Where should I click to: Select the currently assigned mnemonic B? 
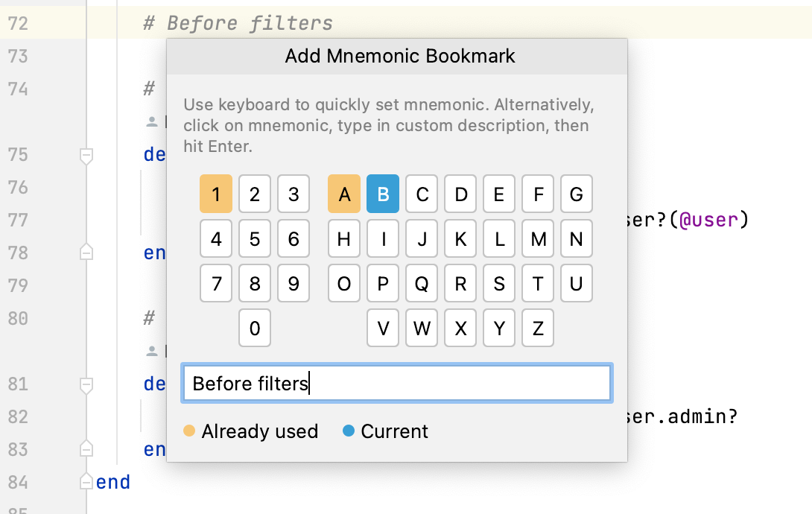383,194
